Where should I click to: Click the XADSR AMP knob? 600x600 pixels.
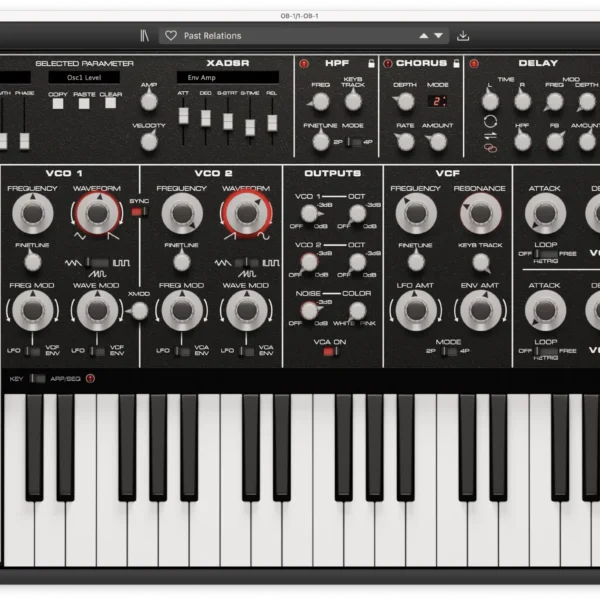click(149, 101)
